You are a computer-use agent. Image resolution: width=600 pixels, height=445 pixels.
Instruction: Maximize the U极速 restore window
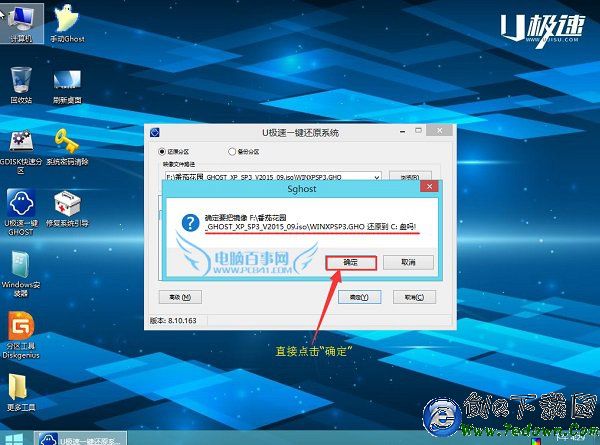coord(418,130)
